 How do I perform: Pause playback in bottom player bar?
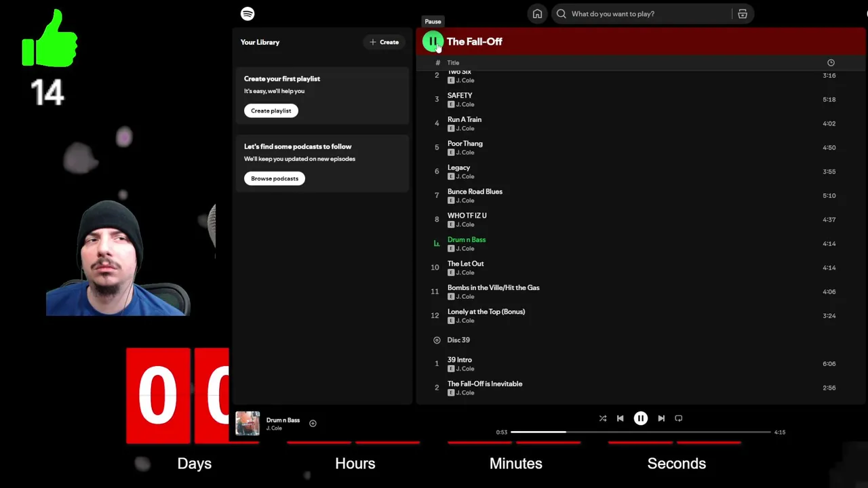pyautogui.click(x=640, y=418)
